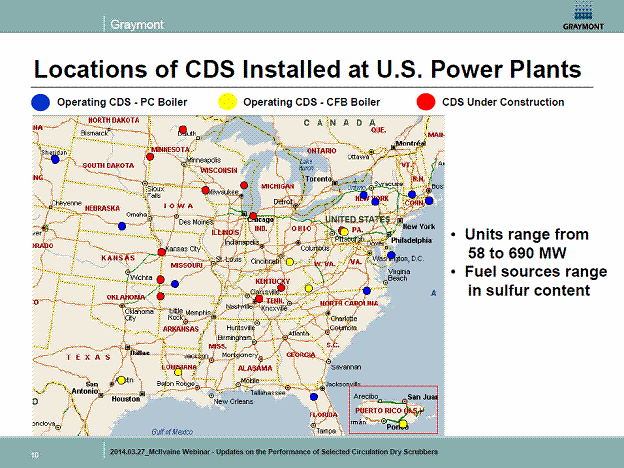The width and height of the screenshot is (624, 468).
Task: Select the yellow marker near Cincinnati
Action: [x=290, y=262]
